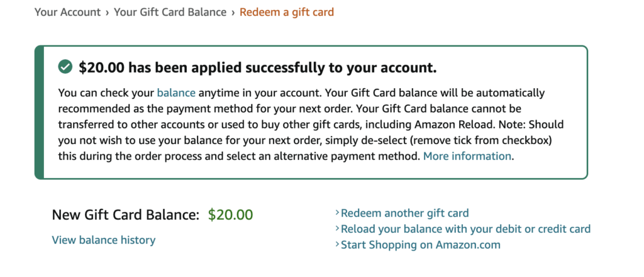Click the chevron before Redeem another gift card

338,213
